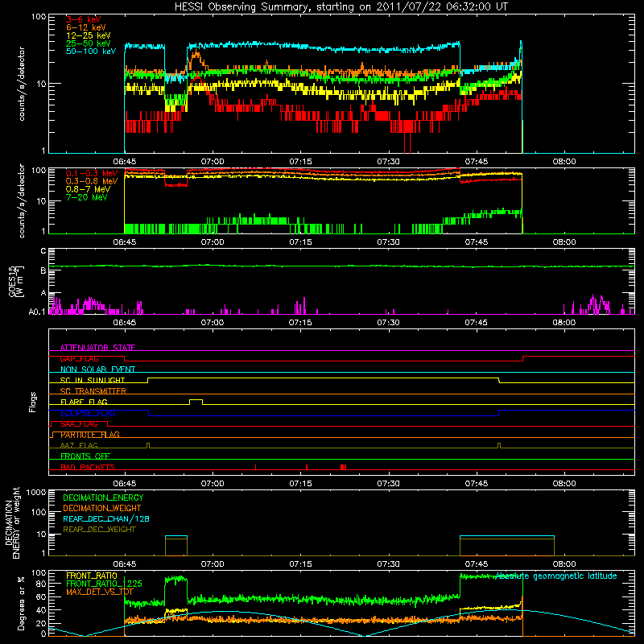
Task: Click the ATTENUATOR_STATE flag label
Action: click(x=97, y=348)
